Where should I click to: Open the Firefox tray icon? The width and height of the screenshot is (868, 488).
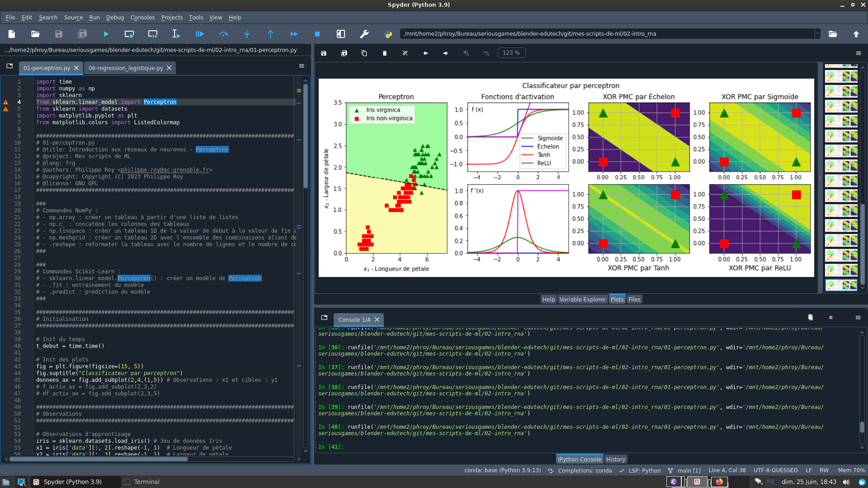pos(719,482)
